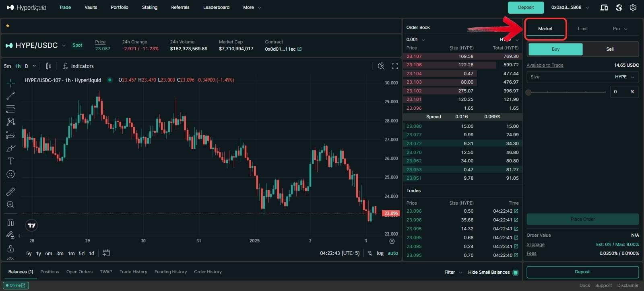The height and width of the screenshot is (291, 644).
Task: Open contract link external icon
Action: (299, 49)
